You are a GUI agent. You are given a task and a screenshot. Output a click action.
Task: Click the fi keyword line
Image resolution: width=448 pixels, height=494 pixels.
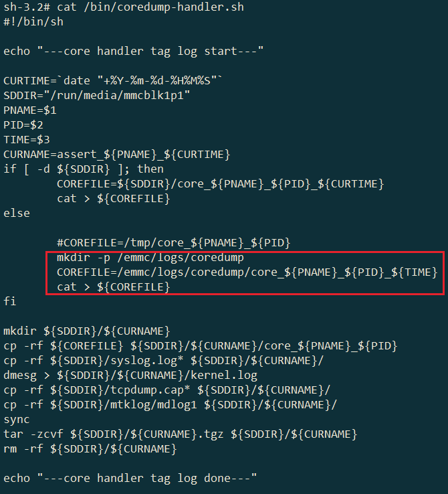click(10, 301)
